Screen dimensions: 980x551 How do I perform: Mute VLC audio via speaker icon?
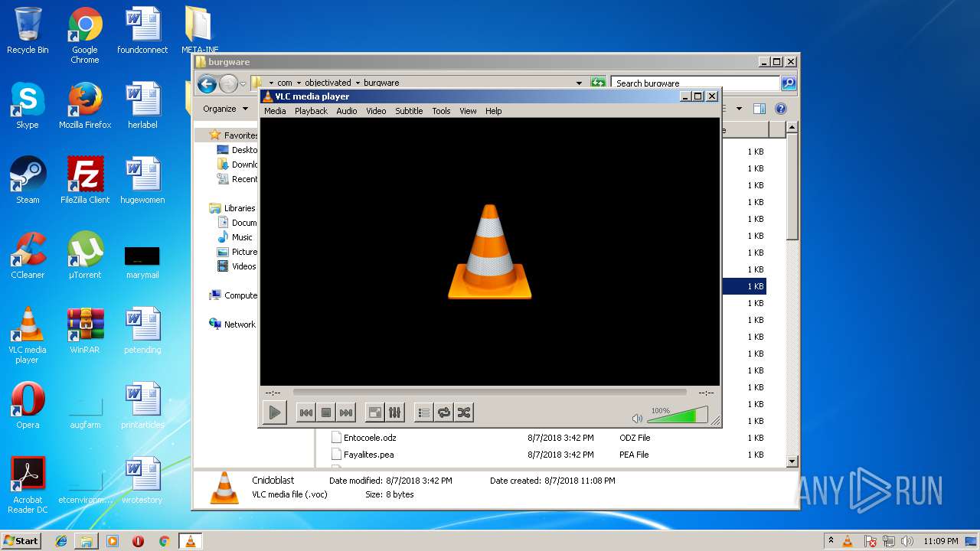coord(637,418)
